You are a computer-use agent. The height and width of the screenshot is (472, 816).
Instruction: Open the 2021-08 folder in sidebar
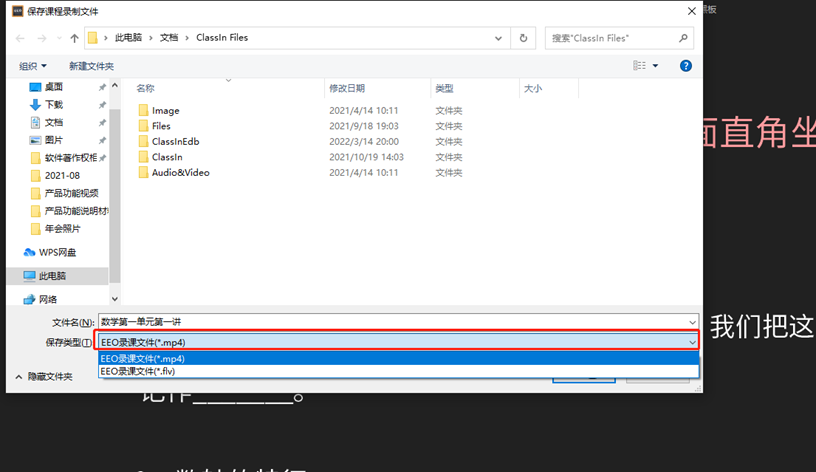[62, 175]
